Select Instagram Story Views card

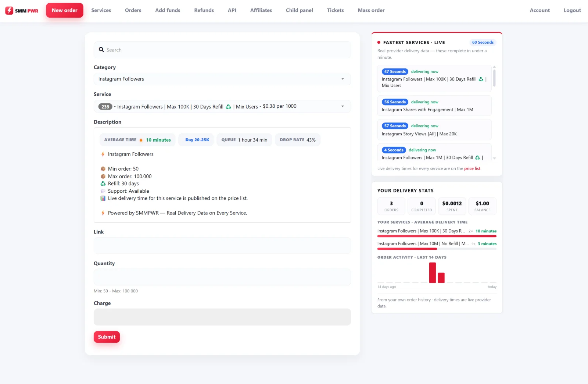(x=434, y=130)
